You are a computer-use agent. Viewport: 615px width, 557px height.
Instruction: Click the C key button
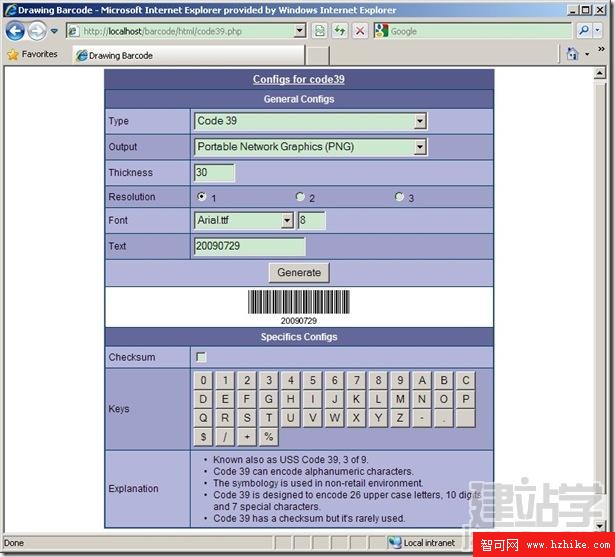click(466, 380)
